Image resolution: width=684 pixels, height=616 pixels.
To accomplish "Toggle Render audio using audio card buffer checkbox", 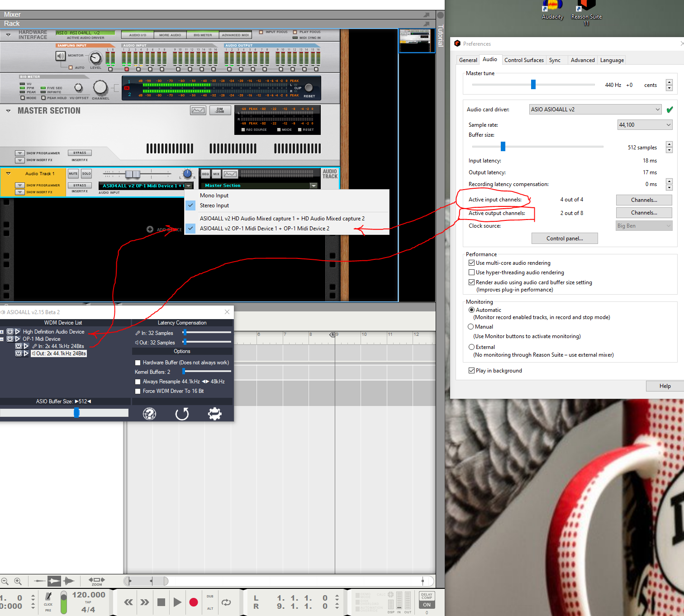I will pos(472,282).
